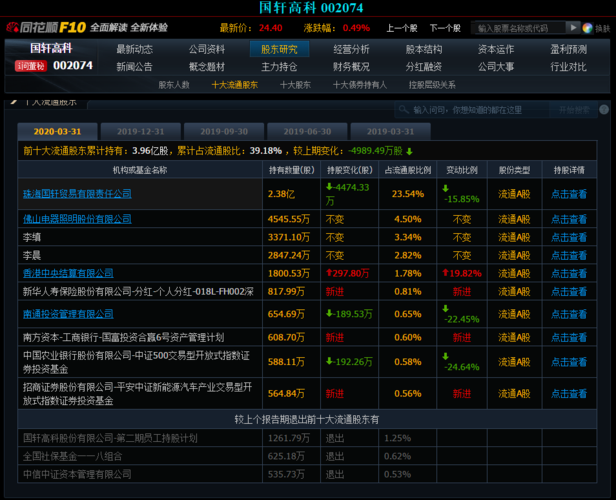616x500 pixels.
Task: Click 点击查看 for 李晨 row
Action: coord(569,255)
